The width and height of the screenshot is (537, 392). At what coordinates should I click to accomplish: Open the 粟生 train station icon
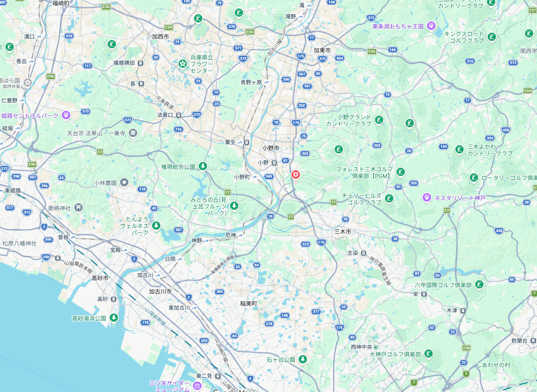(247, 142)
